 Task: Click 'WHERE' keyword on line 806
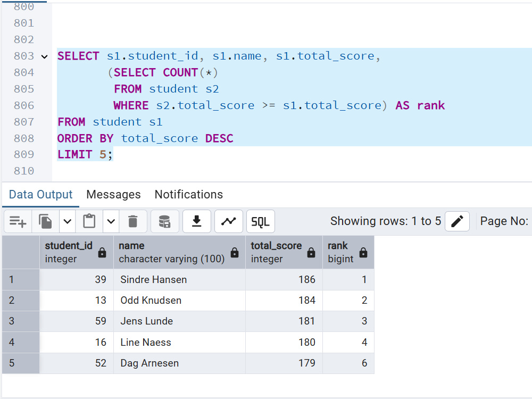[131, 105]
